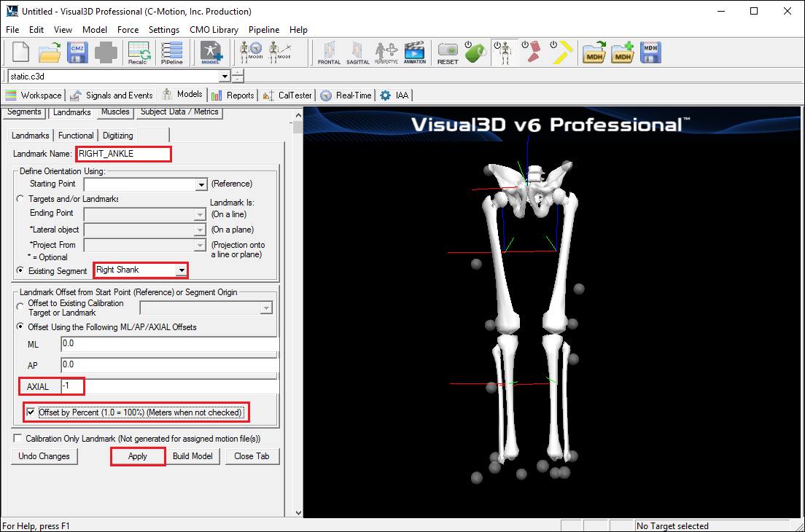Switch to the Reports tab
Viewport: 805px width, 532px height.
point(233,95)
